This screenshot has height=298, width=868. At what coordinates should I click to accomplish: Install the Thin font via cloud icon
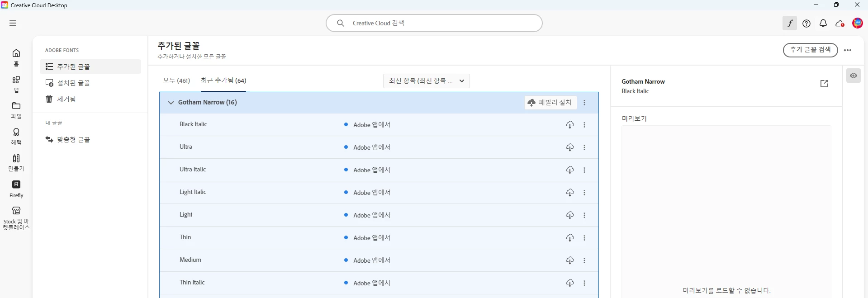[x=570, y=238]
